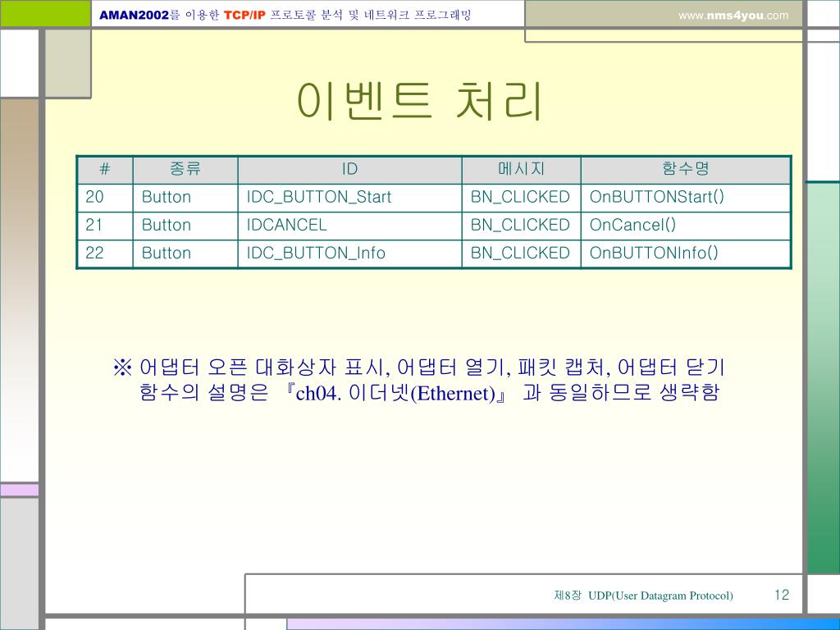Click BN_CLICKED in the IDCANCEL row
840x630 pixels.
[x=520, y=225]
